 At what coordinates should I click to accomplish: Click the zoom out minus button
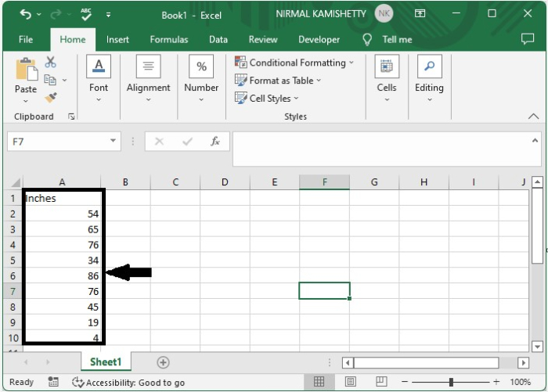405,382
